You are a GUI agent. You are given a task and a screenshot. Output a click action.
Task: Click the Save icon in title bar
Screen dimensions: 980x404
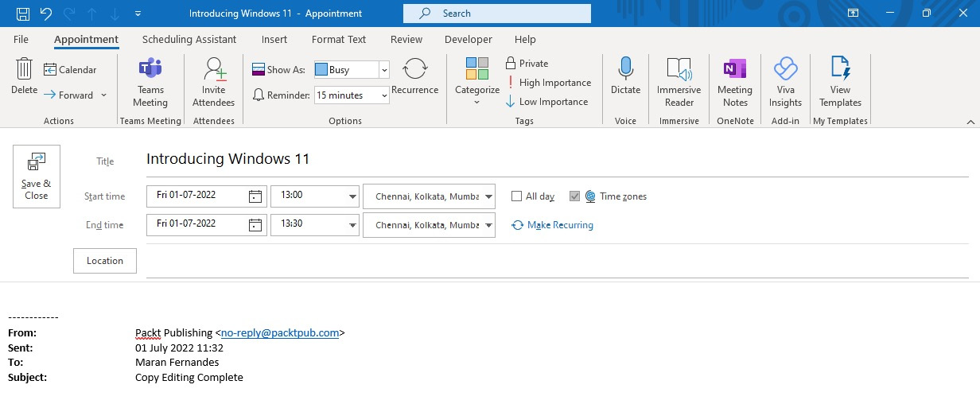[23, 14]
